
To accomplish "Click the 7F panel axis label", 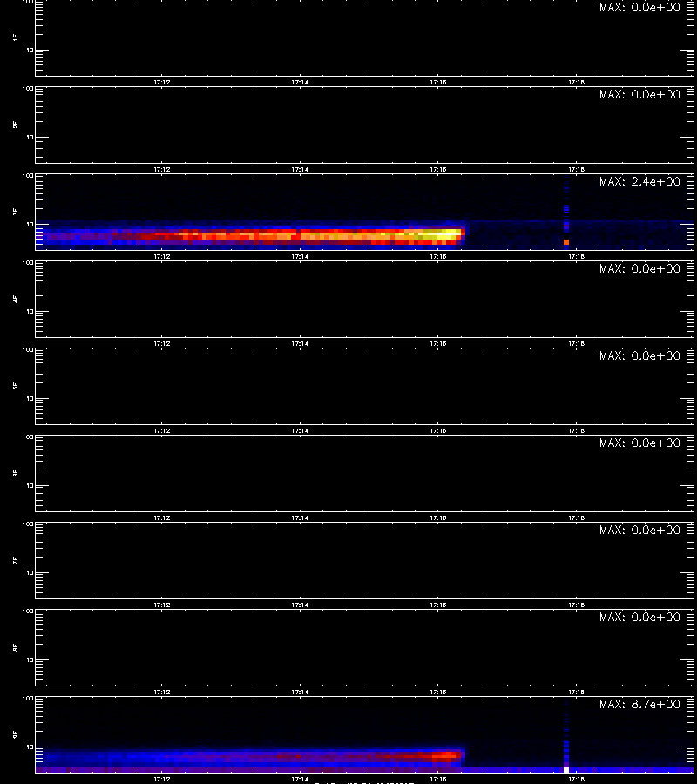I will click(16, 560).
